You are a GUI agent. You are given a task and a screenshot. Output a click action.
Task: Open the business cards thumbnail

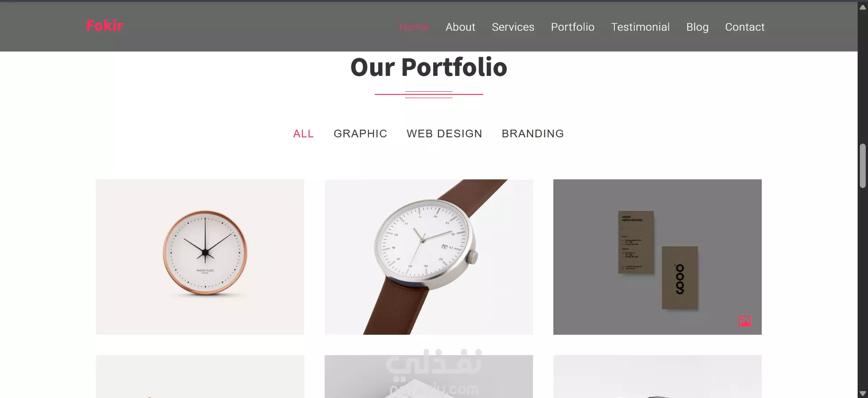657,257
